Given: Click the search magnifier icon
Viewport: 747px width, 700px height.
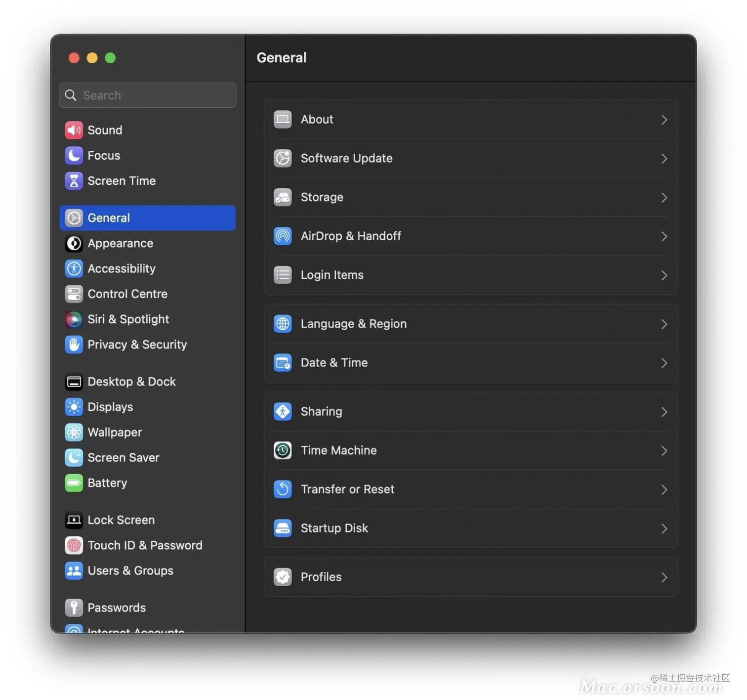Looking at the screenshot, I should point(71,95).
